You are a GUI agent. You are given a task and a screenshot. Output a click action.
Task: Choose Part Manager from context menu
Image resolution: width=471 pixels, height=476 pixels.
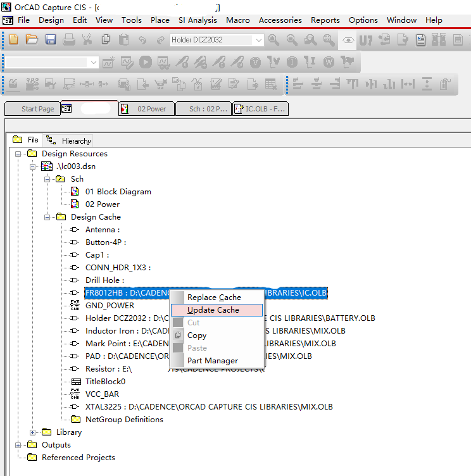click(x=217, y=361)
